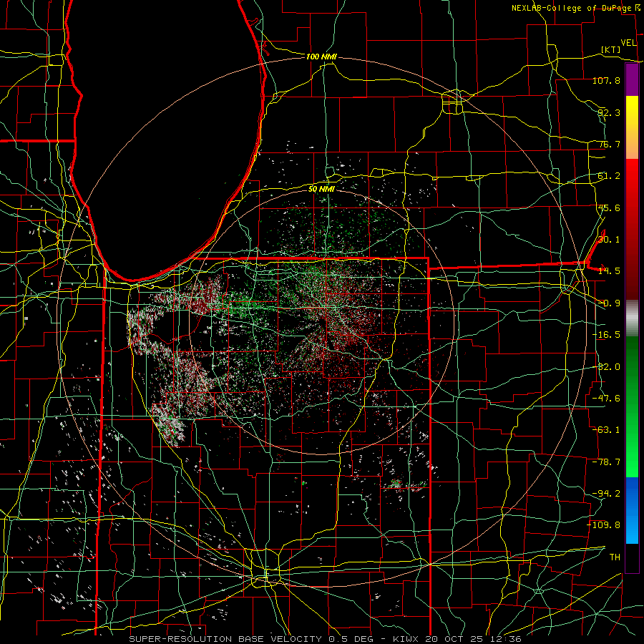Select the -16.5 value on velocity scale
The image size is (644, 644).
click(606, 335)
